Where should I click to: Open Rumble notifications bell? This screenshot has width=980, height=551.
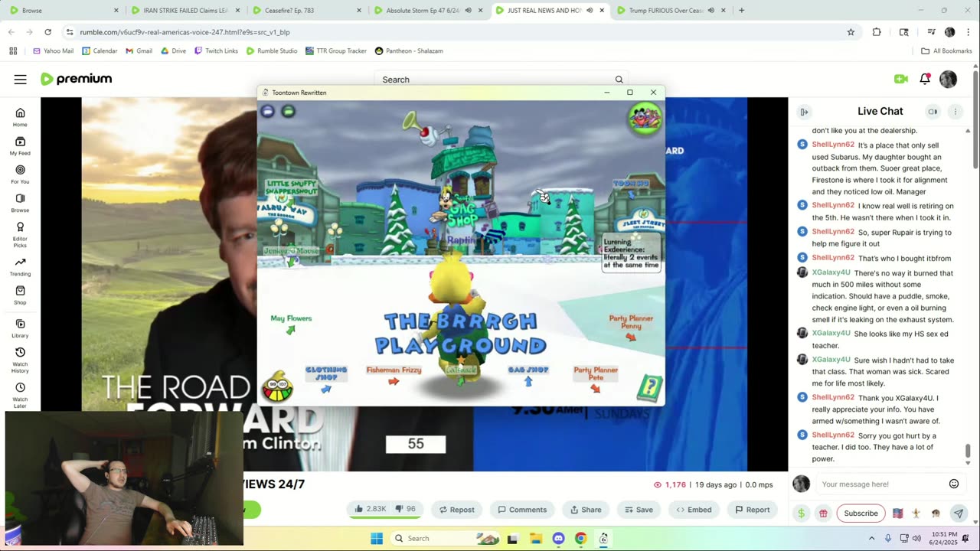925,79
